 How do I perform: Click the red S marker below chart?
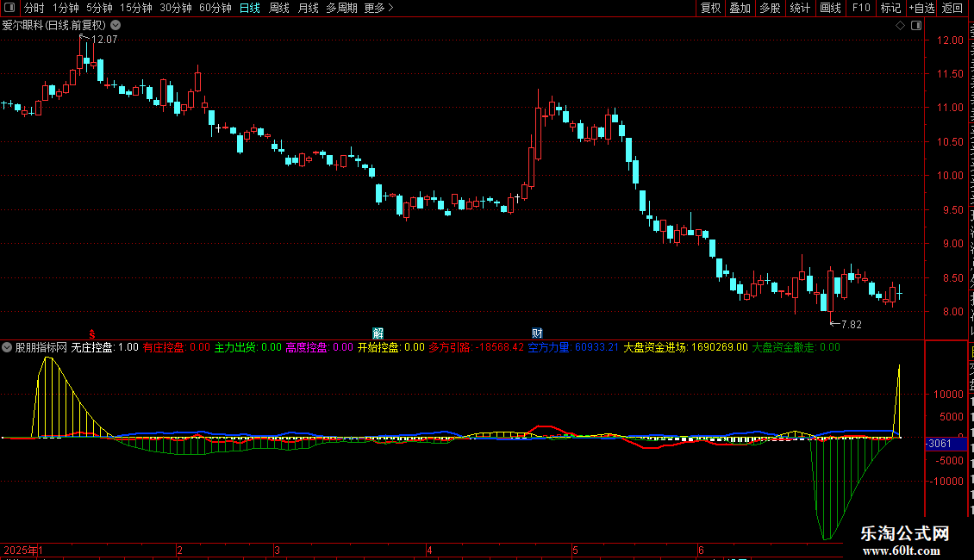[92, 334]
